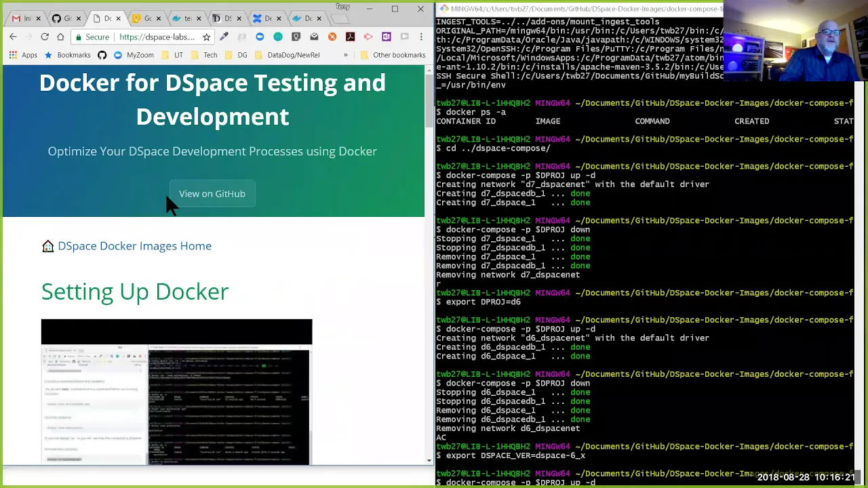Image resolution: width=868 pixels, height=488 pixels.
Task: Click the scrollbar down arrow in browser
Action: [x=429, y=460]
